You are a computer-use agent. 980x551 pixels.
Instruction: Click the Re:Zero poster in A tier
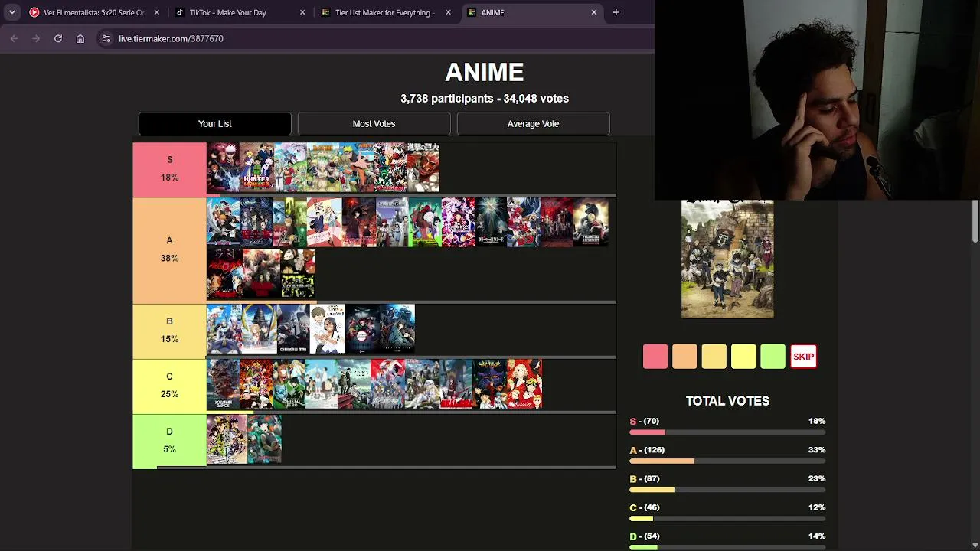coord(457,223)
